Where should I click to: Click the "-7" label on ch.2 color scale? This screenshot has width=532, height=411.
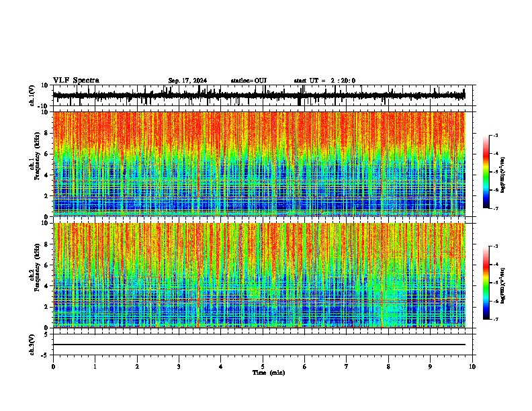pos(495,319)
